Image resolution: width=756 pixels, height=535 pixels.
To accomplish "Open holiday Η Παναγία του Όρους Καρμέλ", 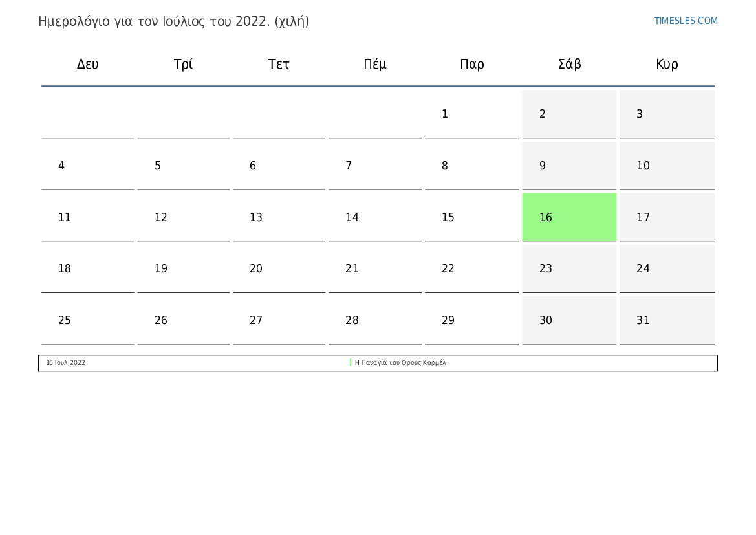I will 400,363.
